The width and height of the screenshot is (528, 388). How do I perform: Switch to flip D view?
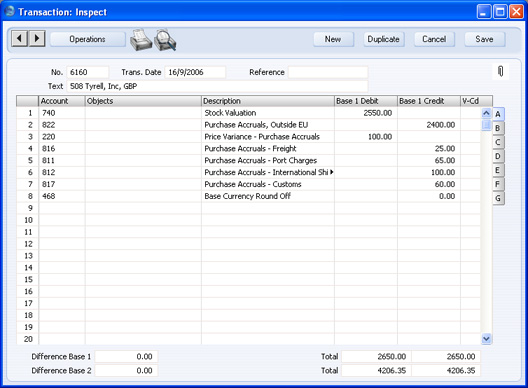coord(498,156)
